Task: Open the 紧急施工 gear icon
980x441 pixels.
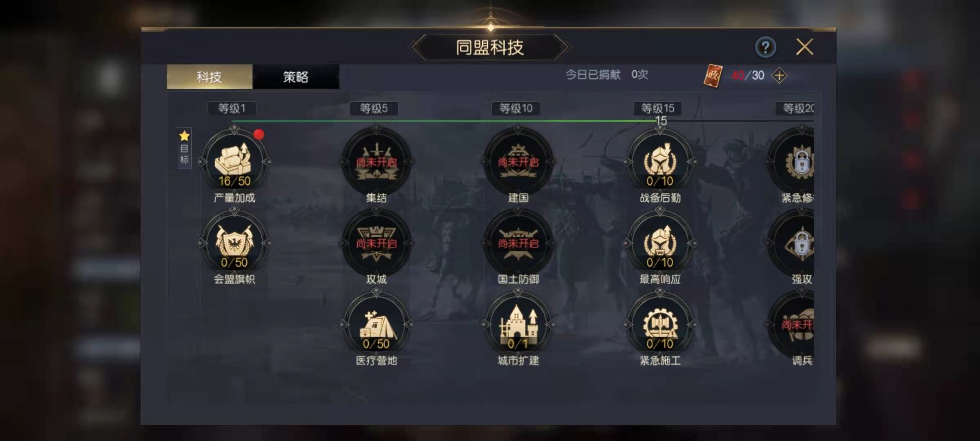Action: (660, 325)
